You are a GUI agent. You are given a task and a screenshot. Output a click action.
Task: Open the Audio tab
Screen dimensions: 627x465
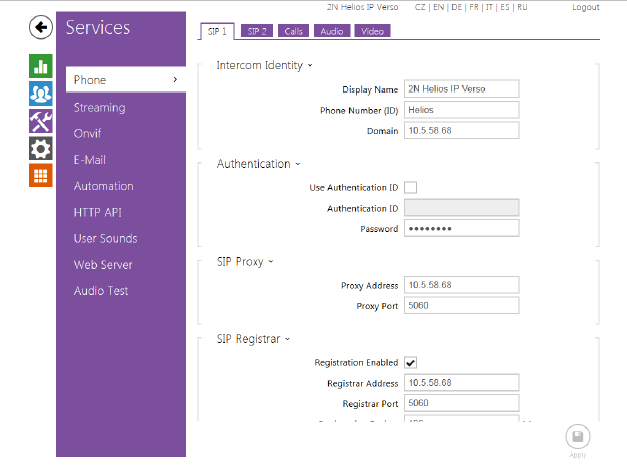click(x=331, y=32)
